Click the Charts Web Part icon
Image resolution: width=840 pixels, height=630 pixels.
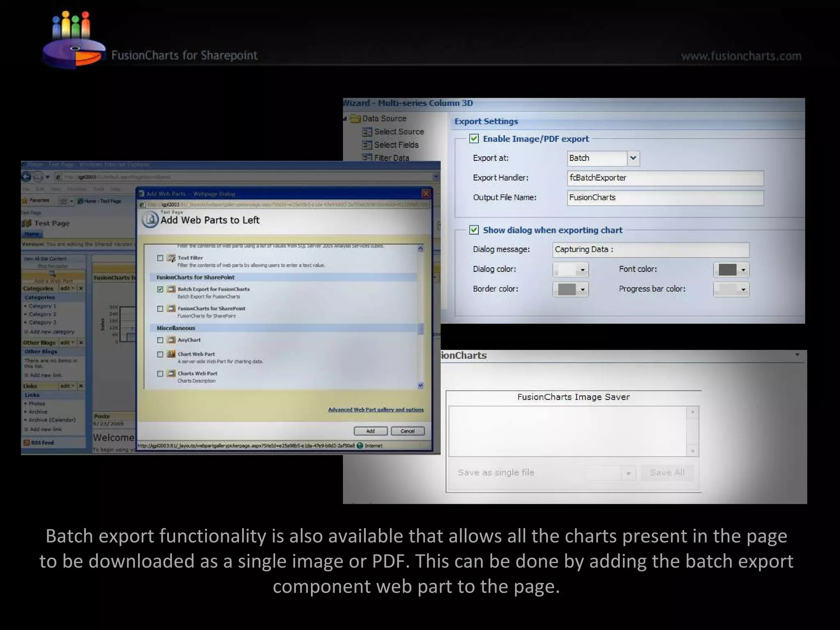(171, 374)
